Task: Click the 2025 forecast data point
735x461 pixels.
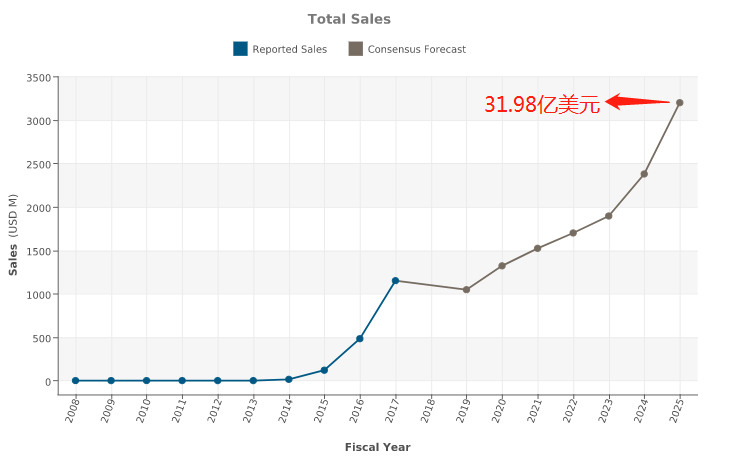Action: 680,103
